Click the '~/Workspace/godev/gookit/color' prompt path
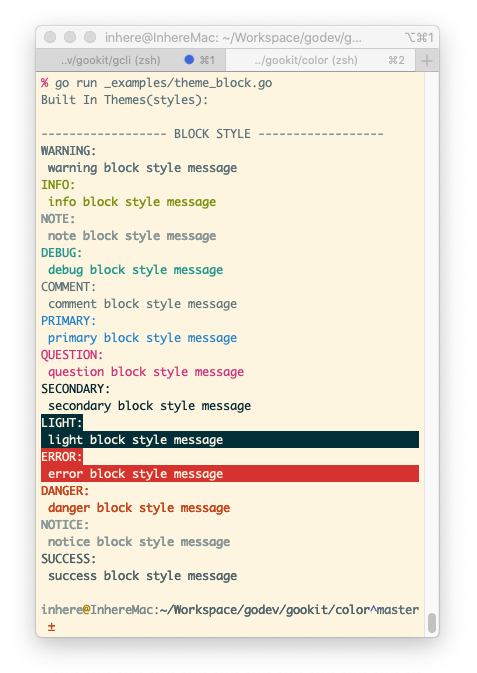 tap(264, 609)
